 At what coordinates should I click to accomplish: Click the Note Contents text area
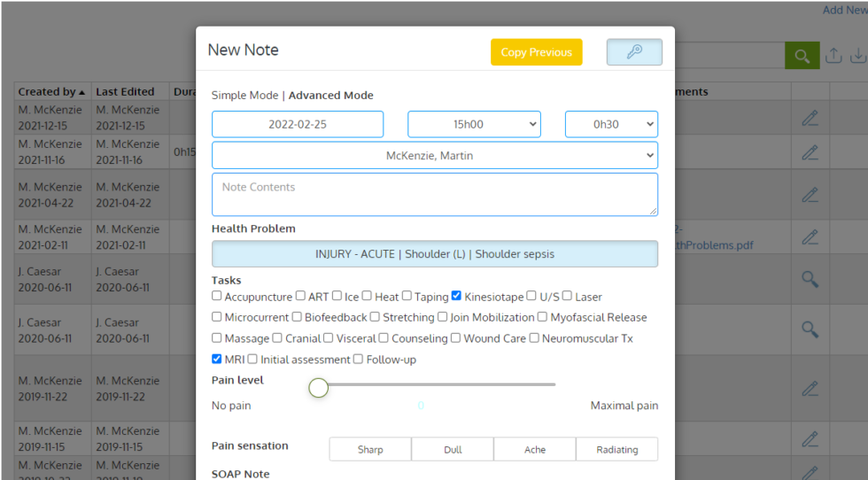[435, 194]
